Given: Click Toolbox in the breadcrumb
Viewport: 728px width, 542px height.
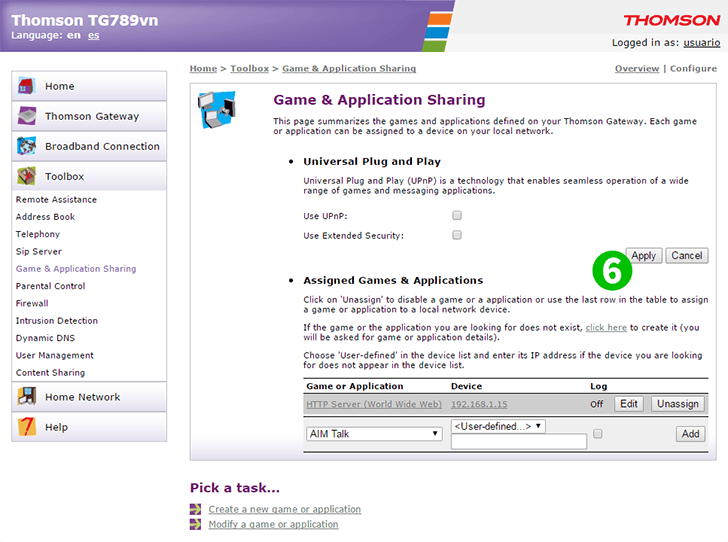Looking at the screenshot, I should click(x=250, y=68).
